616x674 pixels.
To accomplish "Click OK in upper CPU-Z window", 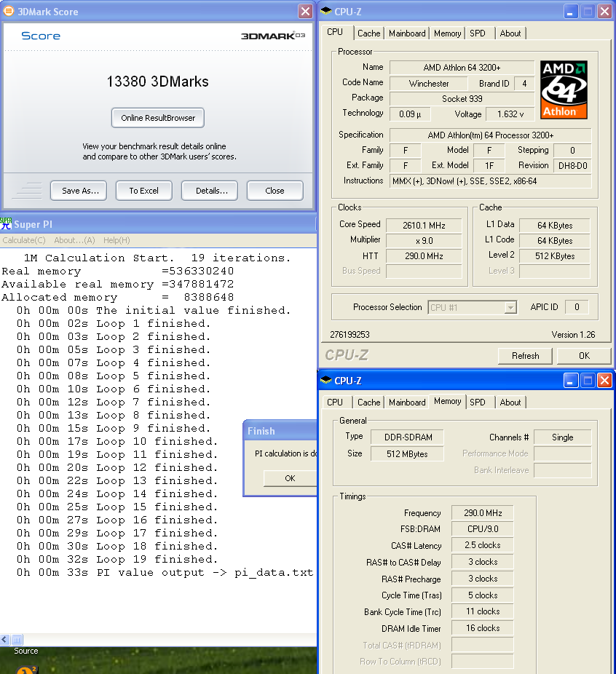I will (584, 356).
